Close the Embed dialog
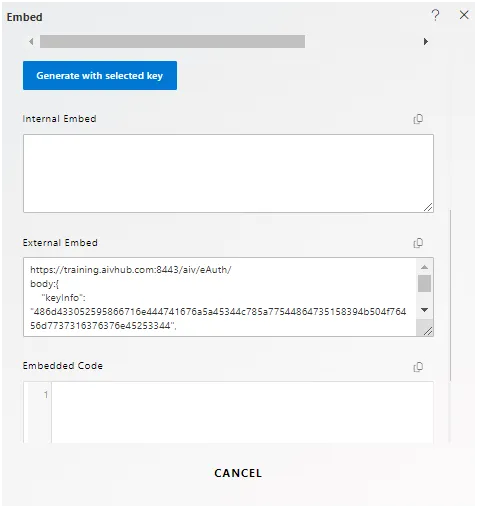This screenshot has width=477, height=508. point(464,15)
